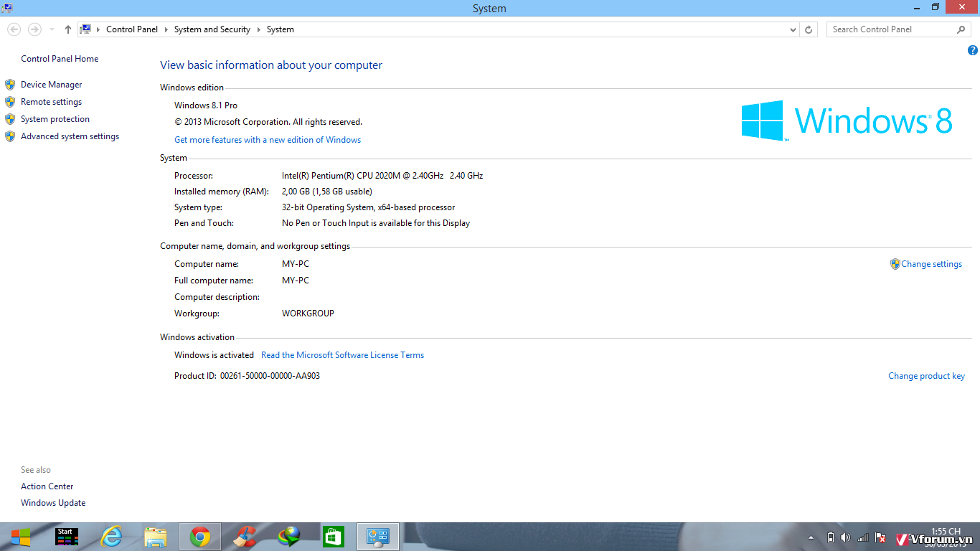980x551 pixels.
Task: Launch CCleaner from the taskbar
Action: [x=245, y=537]
